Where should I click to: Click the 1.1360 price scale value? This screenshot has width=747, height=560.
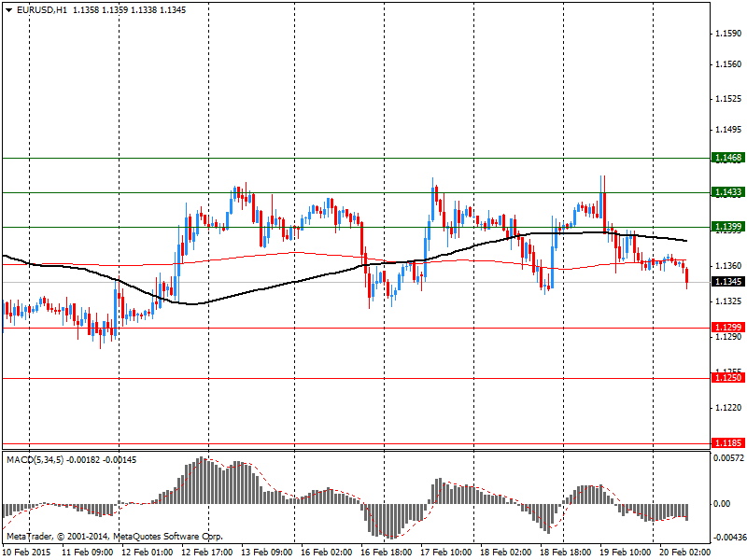(728, 266)
